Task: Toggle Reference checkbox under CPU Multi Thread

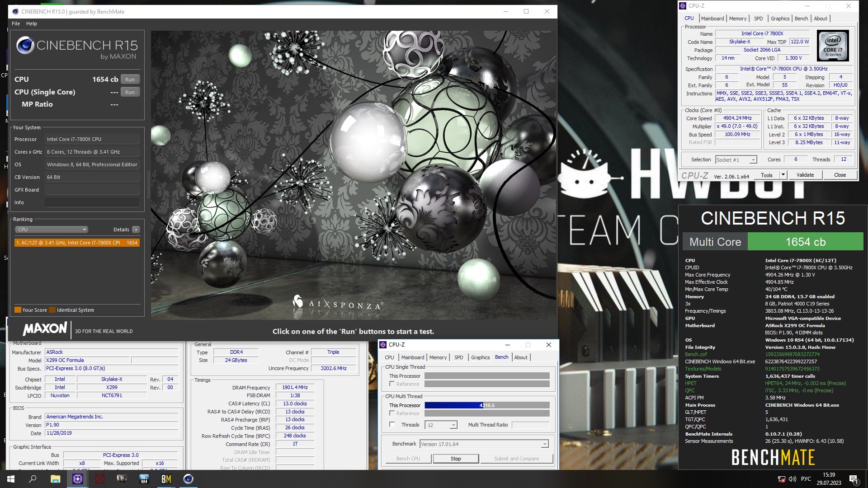Action: [392, 413]
